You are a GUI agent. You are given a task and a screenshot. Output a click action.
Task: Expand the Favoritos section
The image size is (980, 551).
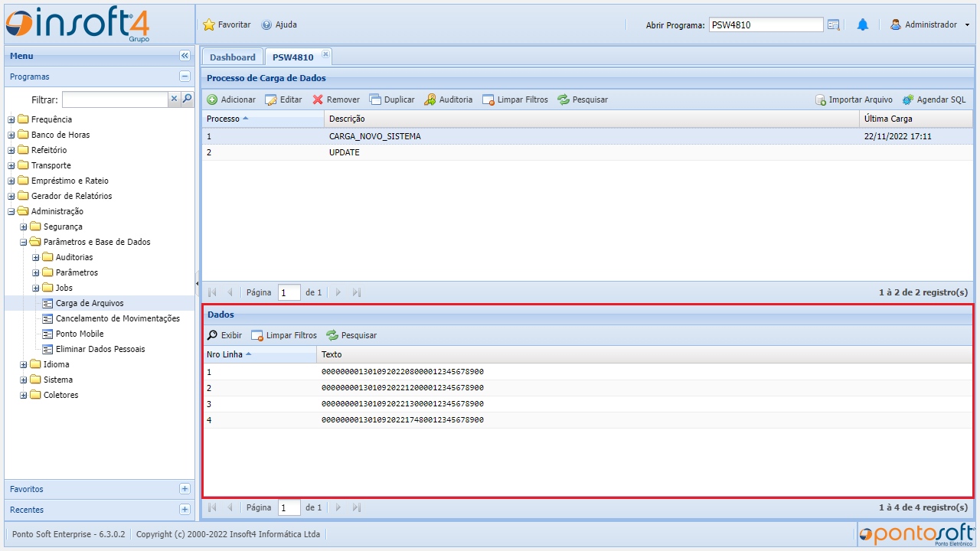tap(185, 489)
